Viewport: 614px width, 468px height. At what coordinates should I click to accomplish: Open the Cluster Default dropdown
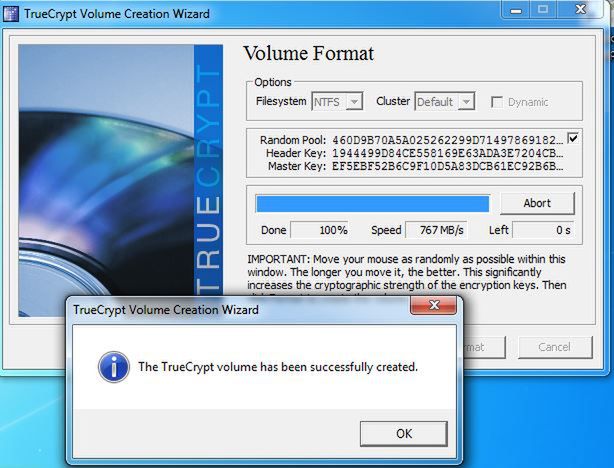click(445, 102)
